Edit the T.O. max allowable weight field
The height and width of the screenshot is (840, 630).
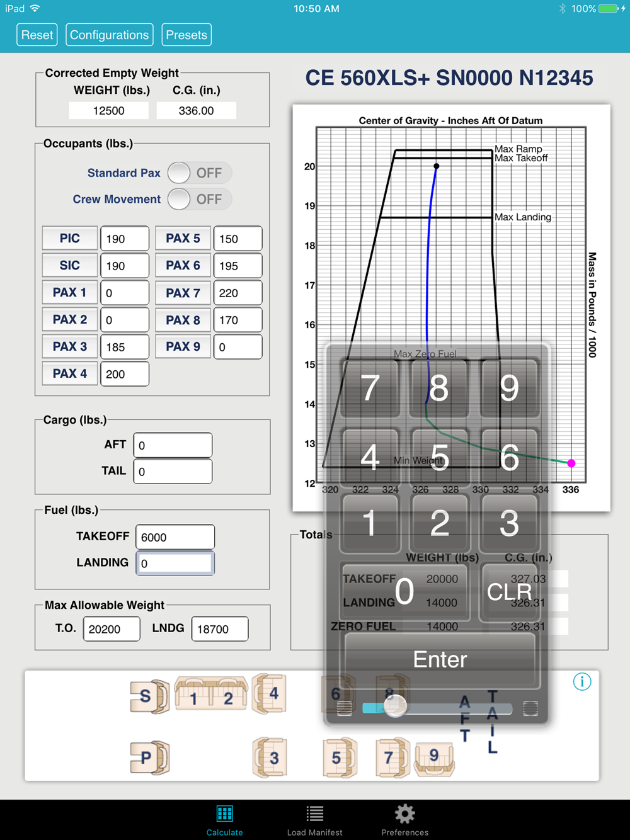(112, 629)
